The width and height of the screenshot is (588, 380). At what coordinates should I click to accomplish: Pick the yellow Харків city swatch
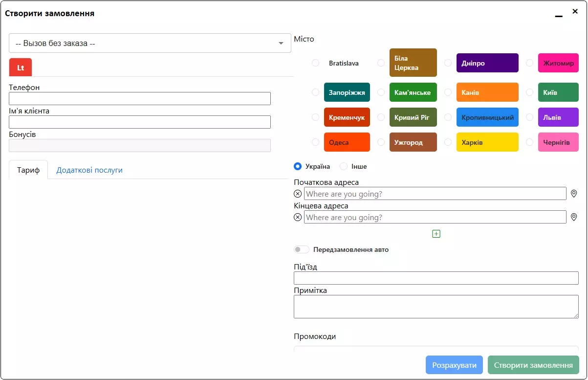point(487,142)
